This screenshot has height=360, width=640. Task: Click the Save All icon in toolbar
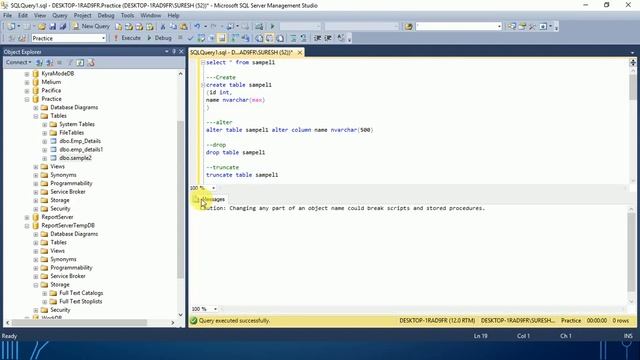pos(62,27)
